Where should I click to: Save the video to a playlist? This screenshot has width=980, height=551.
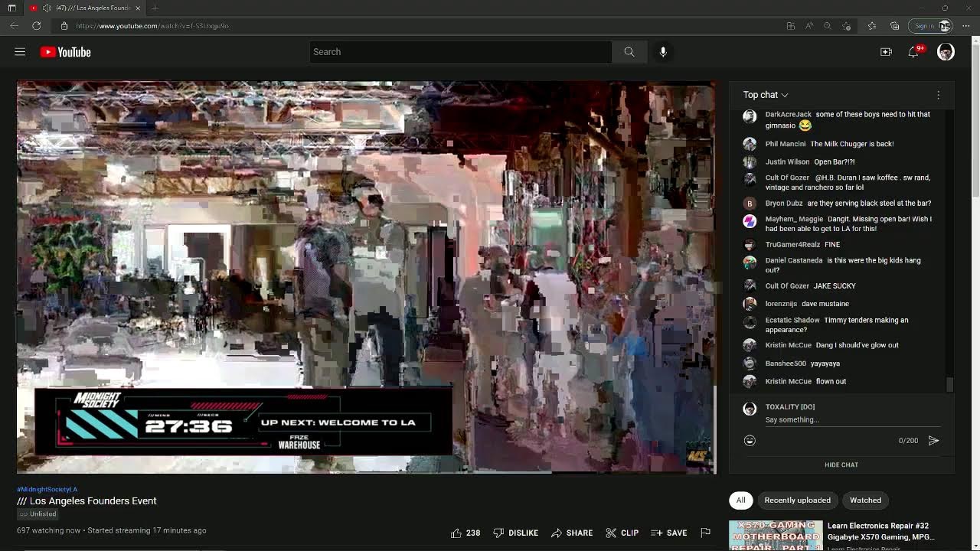click(668, 533)
